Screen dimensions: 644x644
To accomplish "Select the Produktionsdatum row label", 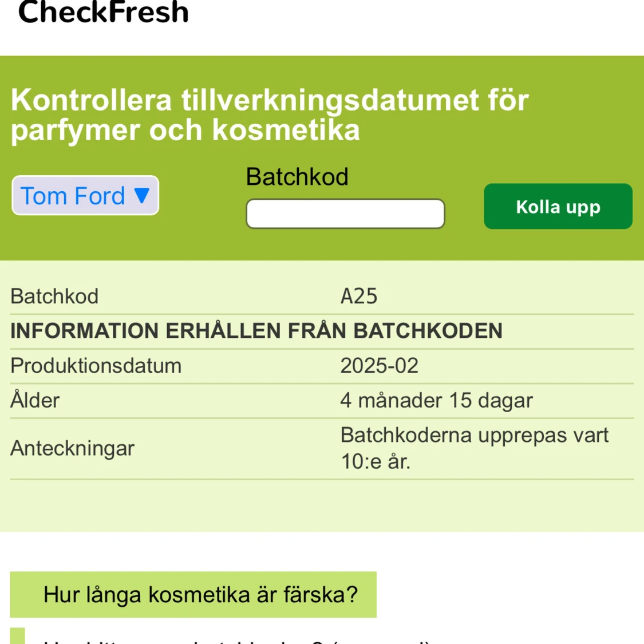I will click(96, 366).
